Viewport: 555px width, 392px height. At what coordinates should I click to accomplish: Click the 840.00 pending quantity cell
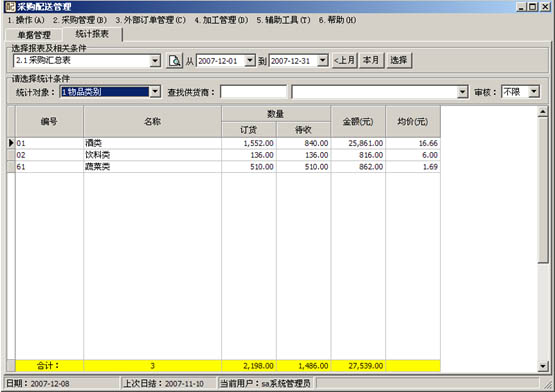coord(304,143)
